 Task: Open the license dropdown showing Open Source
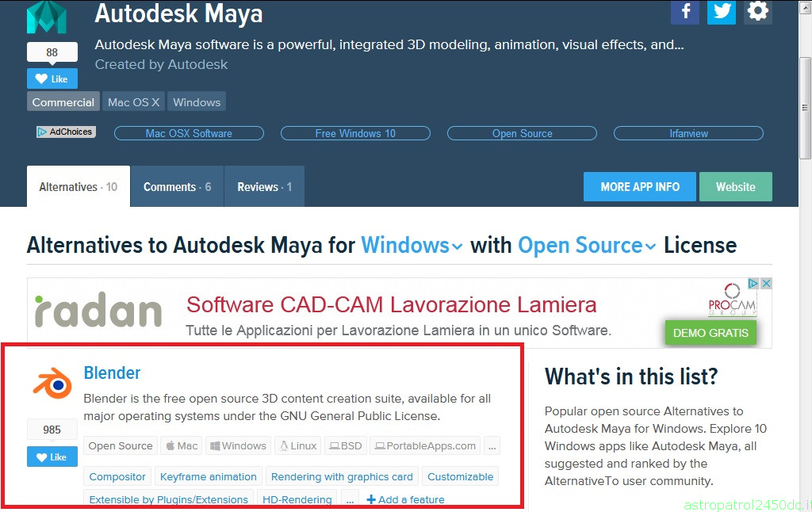coord(587,246)
